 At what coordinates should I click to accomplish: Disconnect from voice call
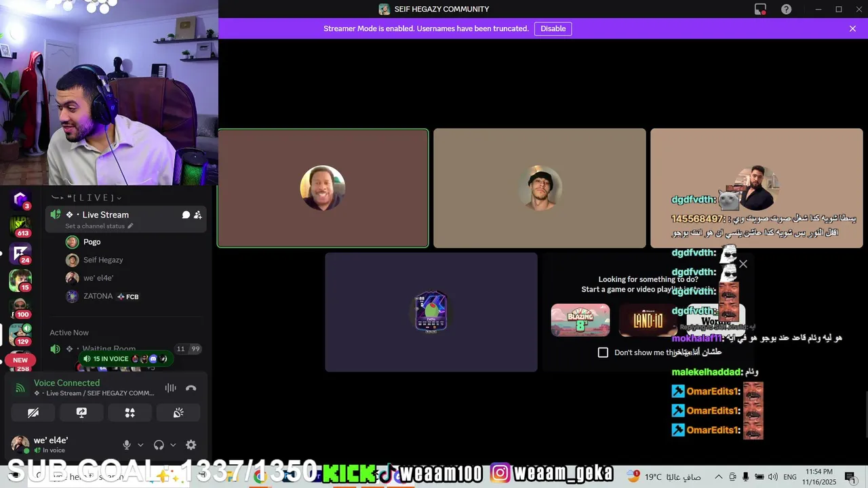point(191,388)
